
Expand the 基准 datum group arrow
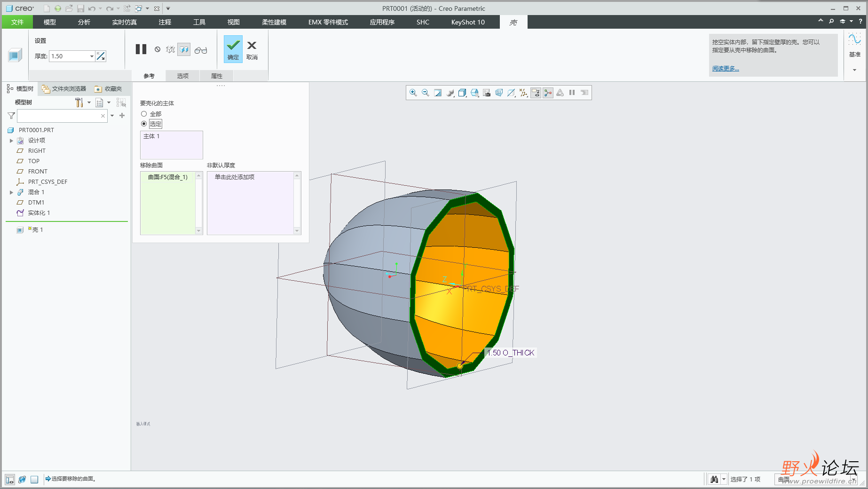click(x=854, y=70)
